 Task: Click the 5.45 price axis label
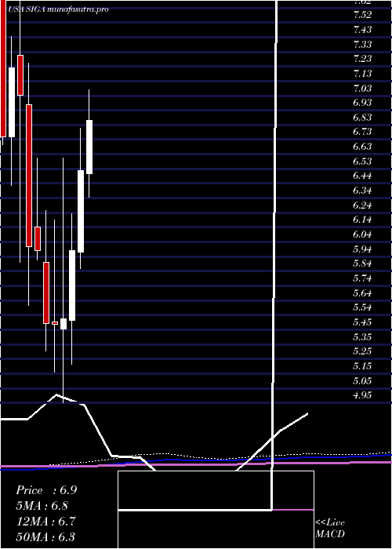362,322
